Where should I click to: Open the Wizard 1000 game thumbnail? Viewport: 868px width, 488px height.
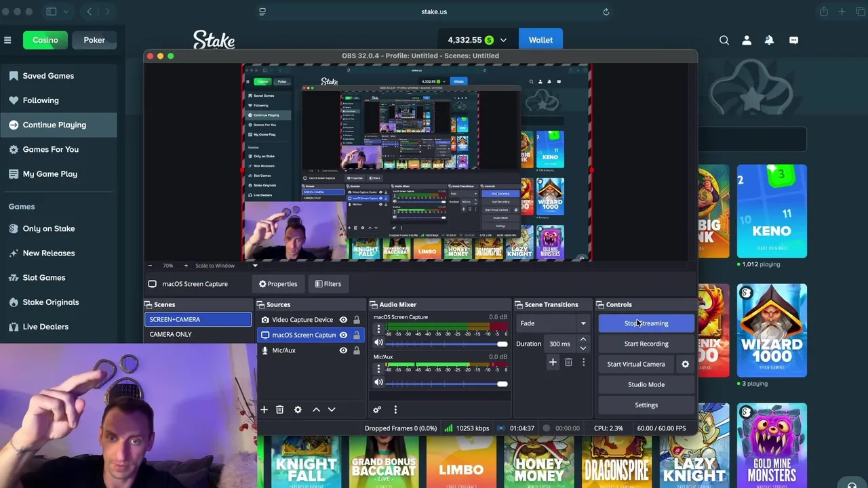[x=772, y=331]
